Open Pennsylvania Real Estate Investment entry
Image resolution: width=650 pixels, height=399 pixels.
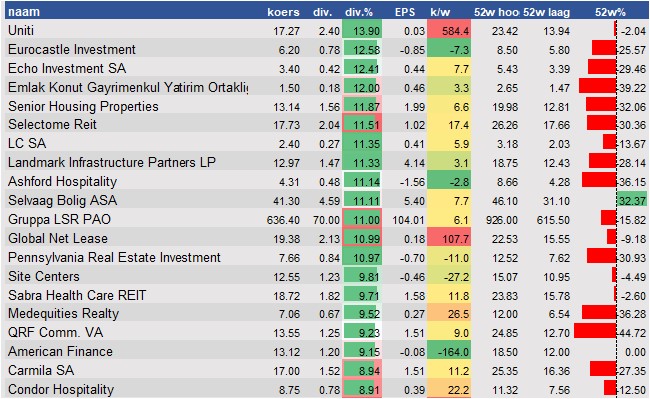[x=114, y=258]
